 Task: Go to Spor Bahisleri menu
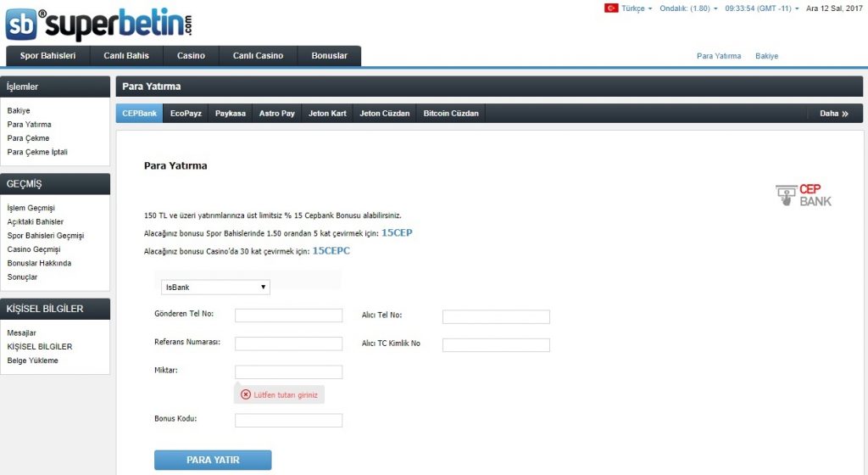pyautogui.click(x=47, y=56)
